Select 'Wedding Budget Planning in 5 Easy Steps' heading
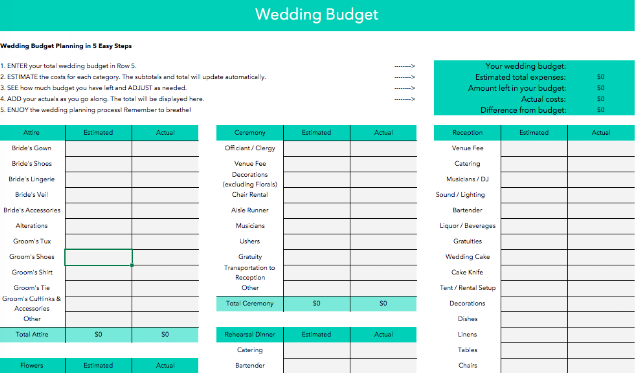This screenshot has height=373, width=640. (66, 46)
